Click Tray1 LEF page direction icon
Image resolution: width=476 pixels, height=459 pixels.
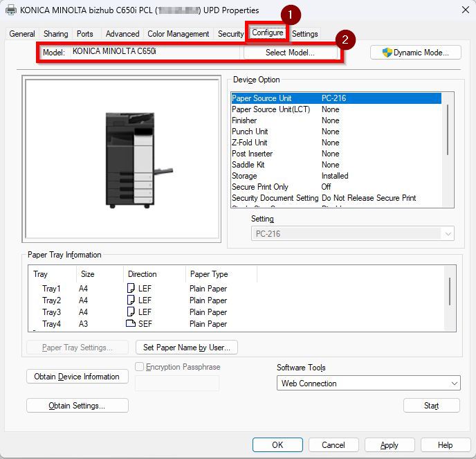click(131, 289)
